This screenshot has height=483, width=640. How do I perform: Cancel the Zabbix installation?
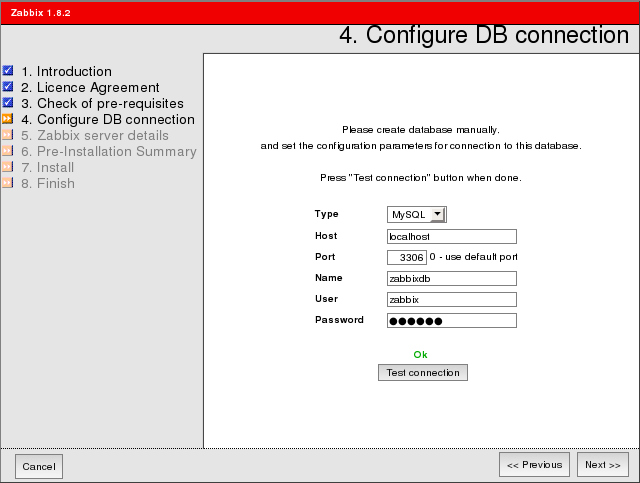39,466
